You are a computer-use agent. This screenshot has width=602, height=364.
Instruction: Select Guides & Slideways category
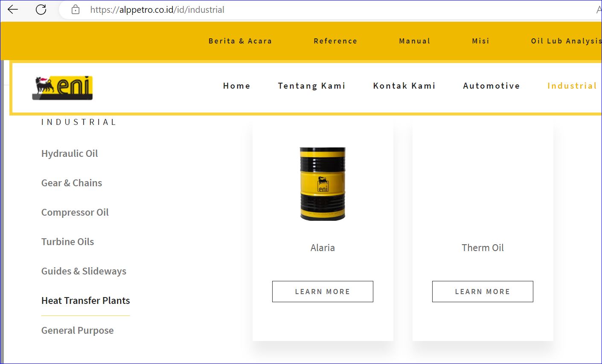coord(84,271)
